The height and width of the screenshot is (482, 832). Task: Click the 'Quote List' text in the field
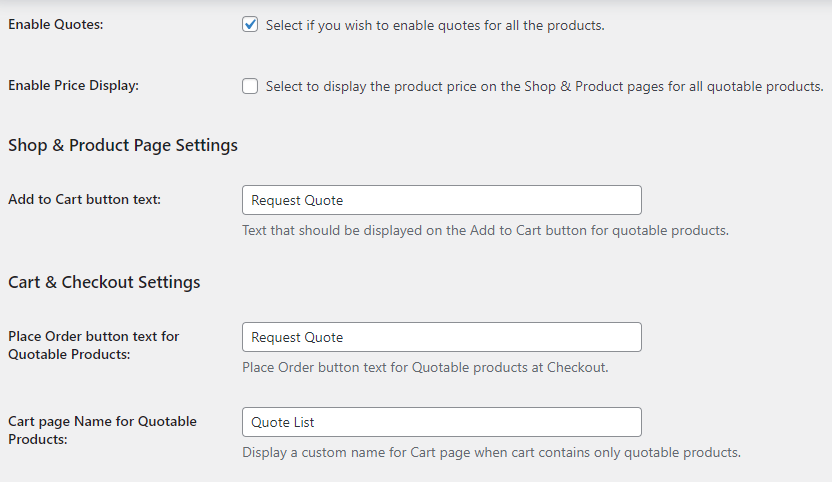point(283,422)
